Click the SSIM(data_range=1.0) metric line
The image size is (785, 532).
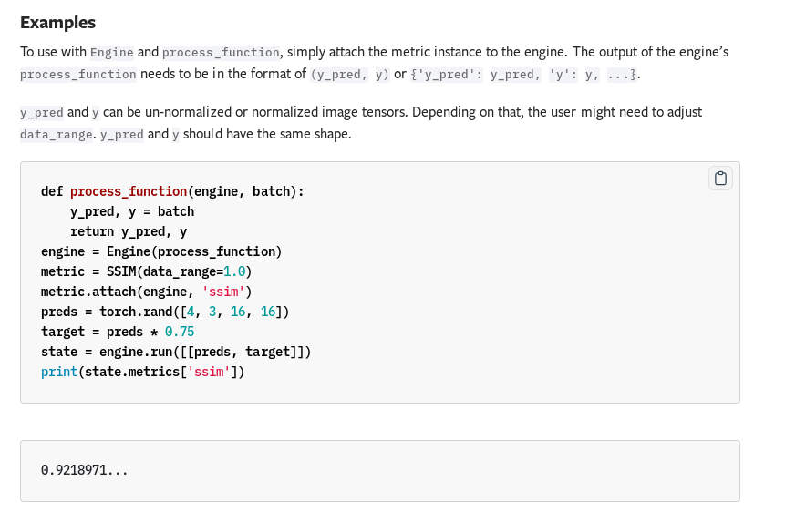146,271
